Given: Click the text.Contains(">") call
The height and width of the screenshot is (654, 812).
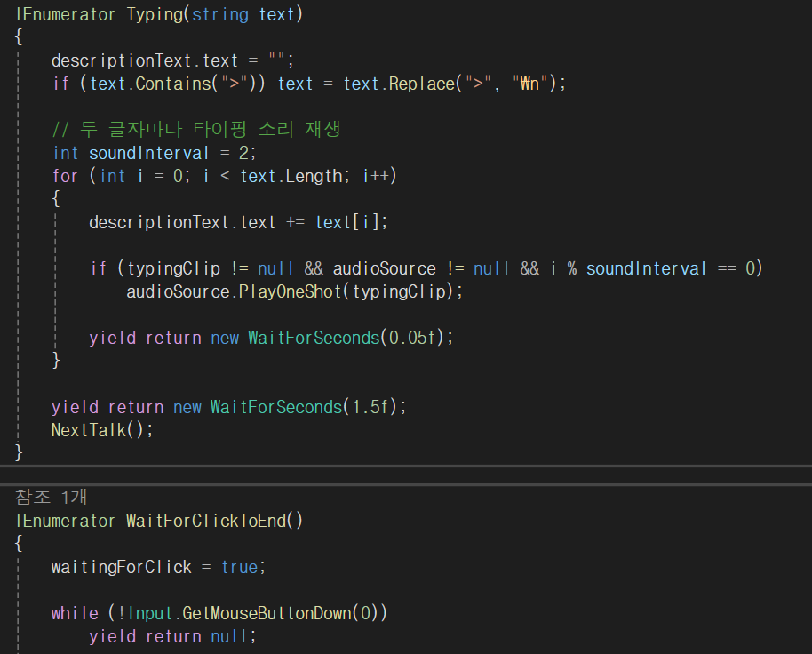Looking at the screenshot, I should click(177, 84).
